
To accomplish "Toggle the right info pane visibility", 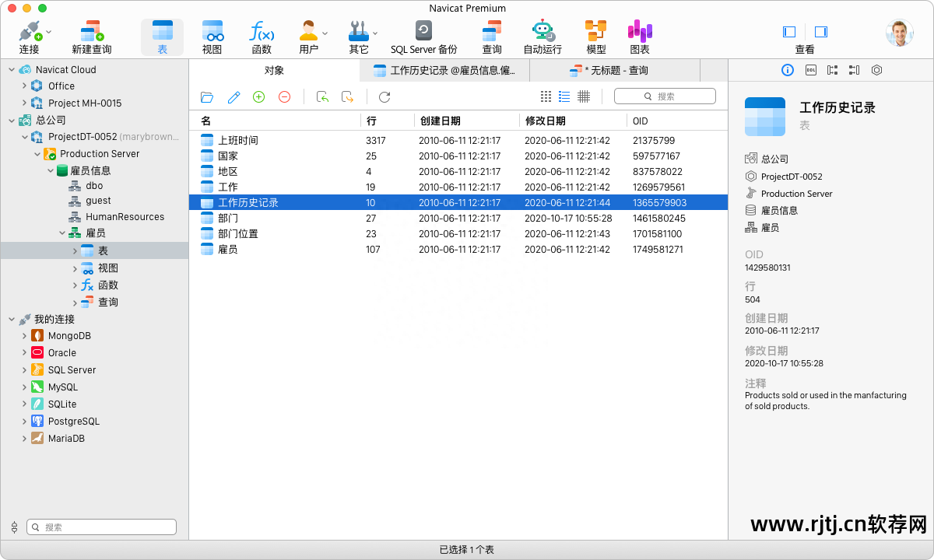I will 821,32.
